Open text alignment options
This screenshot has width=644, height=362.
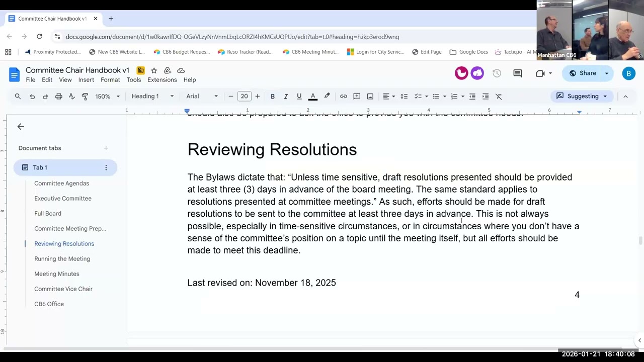388,96
